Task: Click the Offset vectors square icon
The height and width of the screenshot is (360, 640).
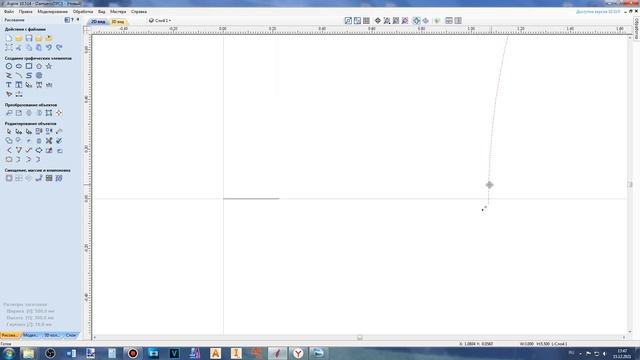Action: 9,178
